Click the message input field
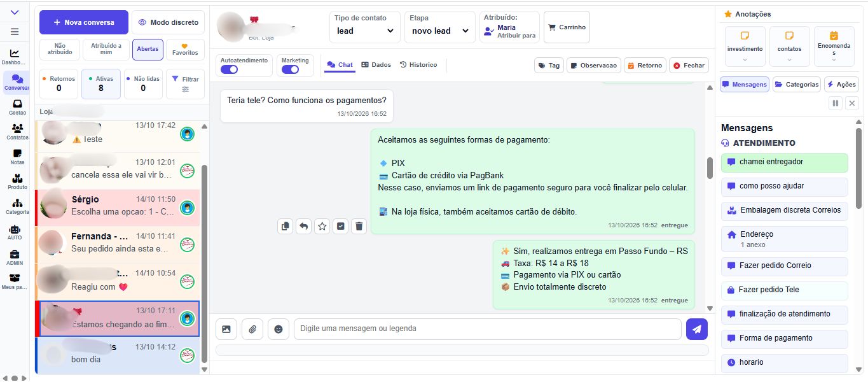Screen dimensions: 868x382 487,329
